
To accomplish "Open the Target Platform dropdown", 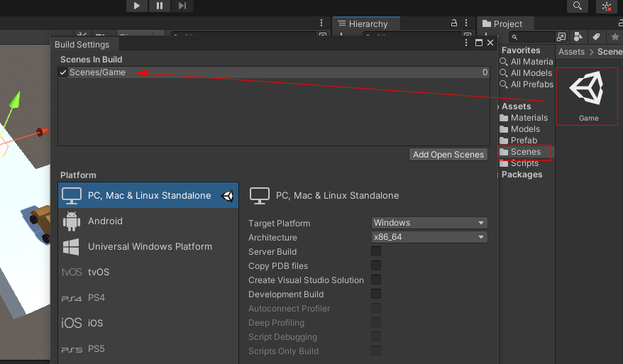I will (429, 223).
